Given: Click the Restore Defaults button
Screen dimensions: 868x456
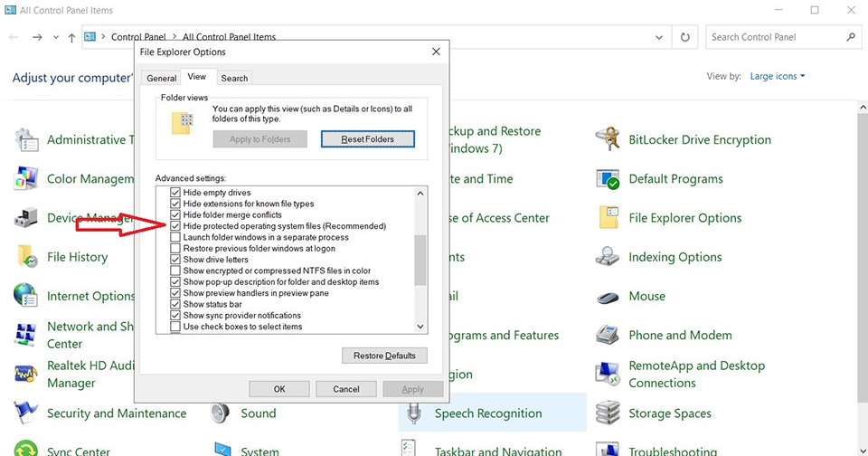Looking at the screenshot, I should pos(384,356).
